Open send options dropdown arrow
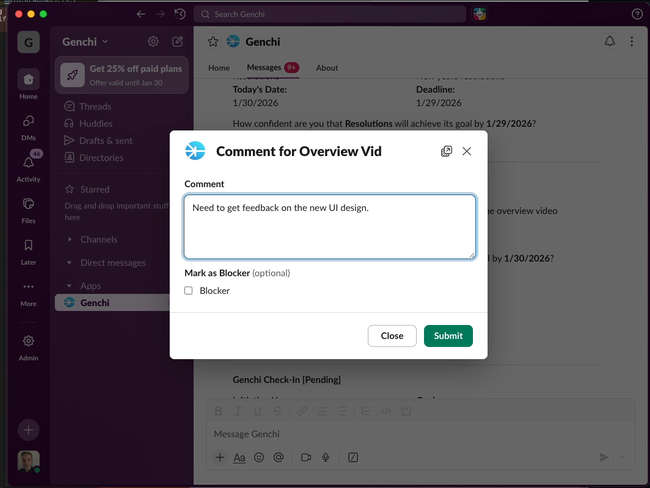650x488 pixels. [x=623, y=457]
